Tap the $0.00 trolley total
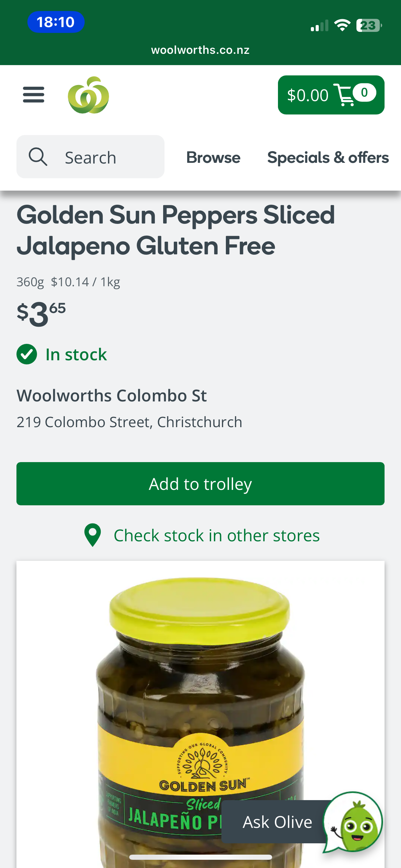 coord(307,95)
